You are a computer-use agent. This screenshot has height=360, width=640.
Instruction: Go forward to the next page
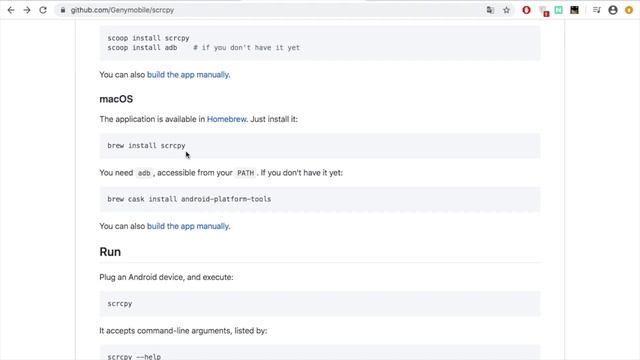coord(27,10)
